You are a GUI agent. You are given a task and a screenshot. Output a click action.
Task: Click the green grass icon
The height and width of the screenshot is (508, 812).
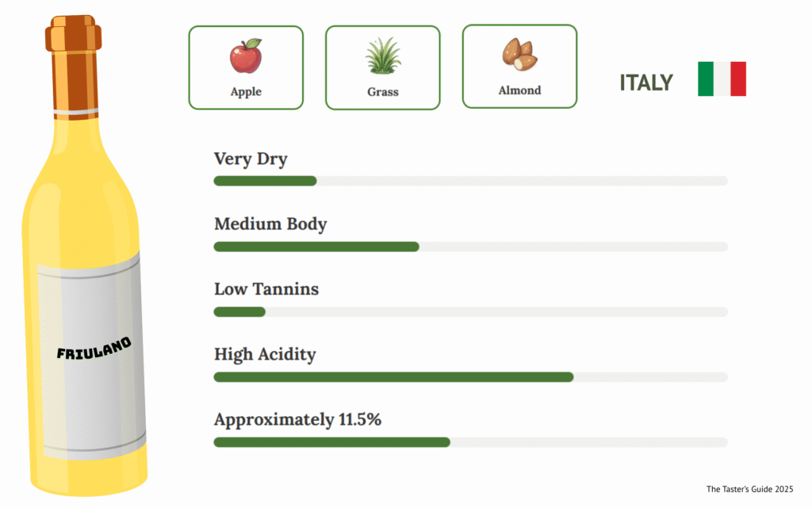[383, 56]
